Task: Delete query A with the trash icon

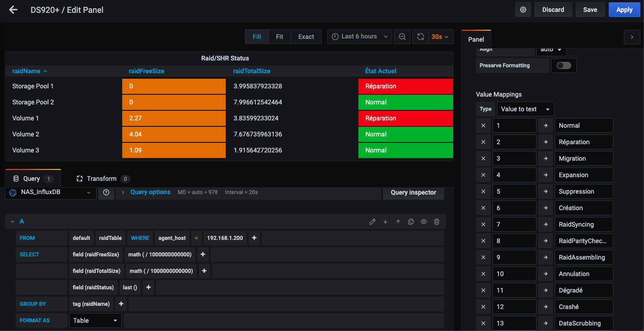Action: click(437, 222)
